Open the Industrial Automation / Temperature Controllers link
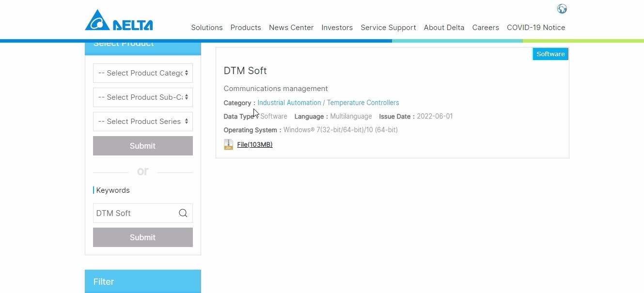The height and width of the screenshot is (293, 644). tap(328, 103)
